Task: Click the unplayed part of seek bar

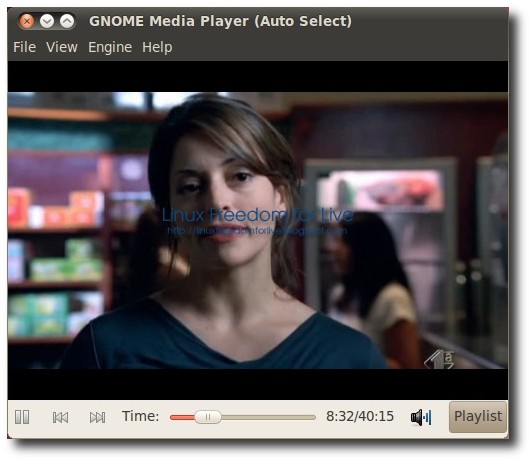Action: (x=268, y=417)
